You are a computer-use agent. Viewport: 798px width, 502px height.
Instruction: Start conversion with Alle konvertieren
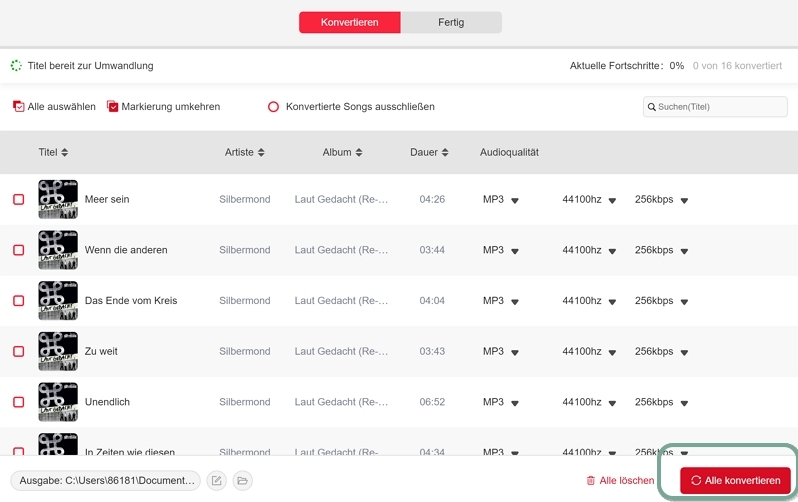735,481
